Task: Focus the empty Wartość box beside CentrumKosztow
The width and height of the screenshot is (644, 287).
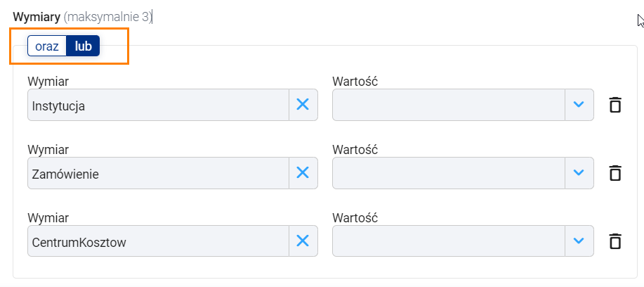Action: 449,241
